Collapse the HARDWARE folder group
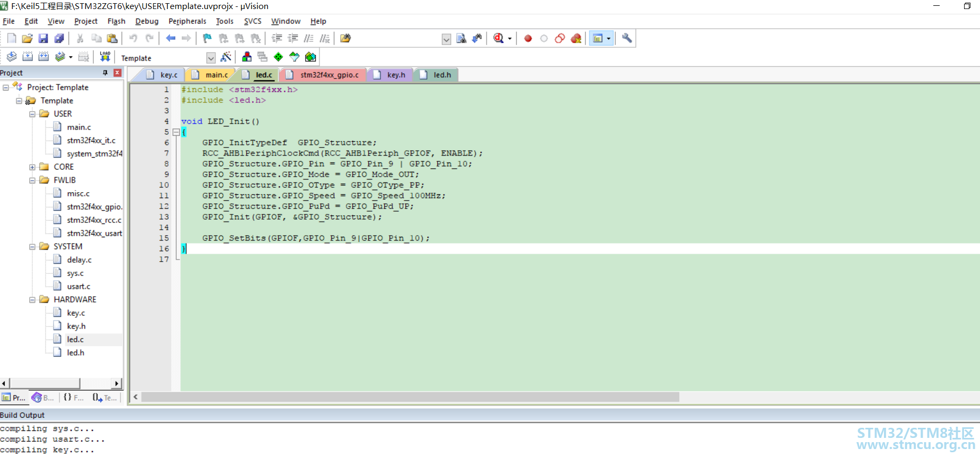980x457 pixels. (32, 300)
